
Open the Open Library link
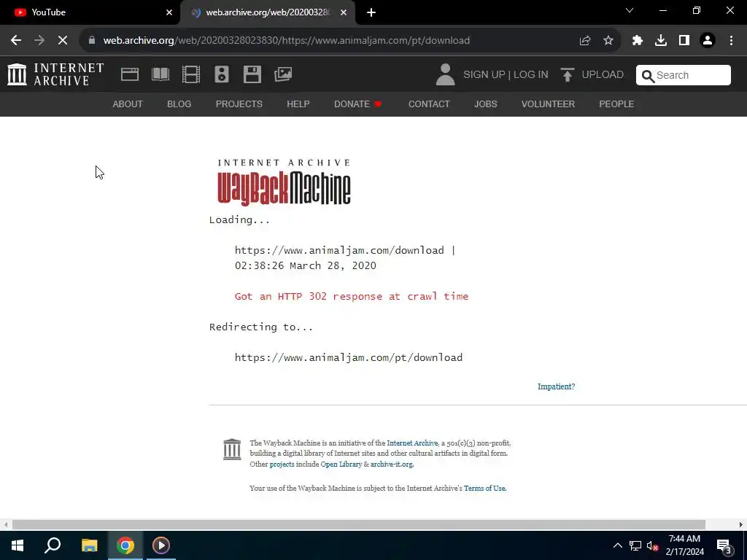[x=341, y=464]
